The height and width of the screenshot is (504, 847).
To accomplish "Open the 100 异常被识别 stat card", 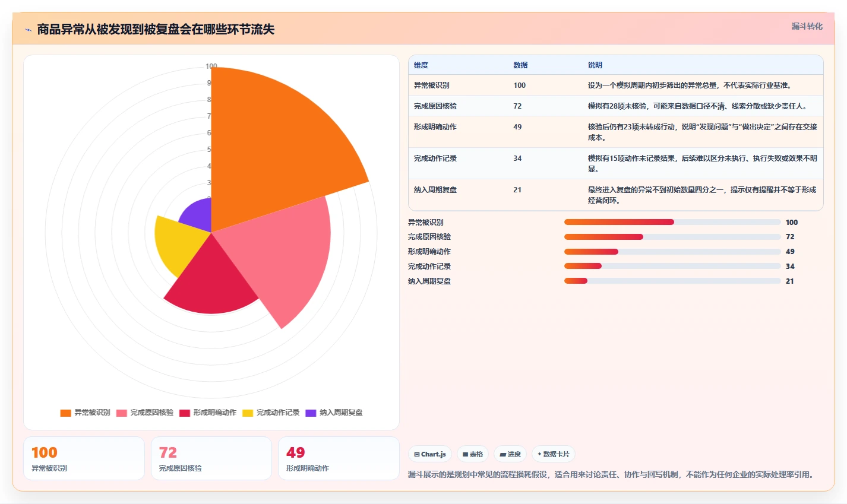I will [x=84, y=458].
